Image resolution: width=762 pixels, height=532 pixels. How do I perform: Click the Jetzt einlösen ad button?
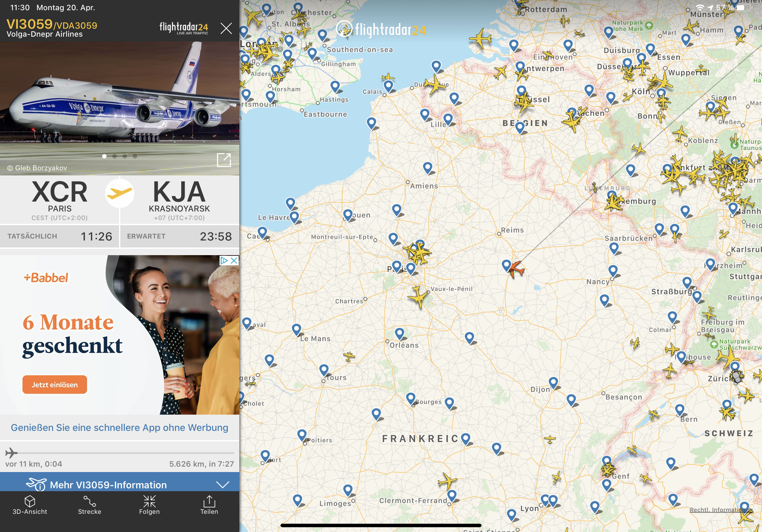click(x=55, y=384)
